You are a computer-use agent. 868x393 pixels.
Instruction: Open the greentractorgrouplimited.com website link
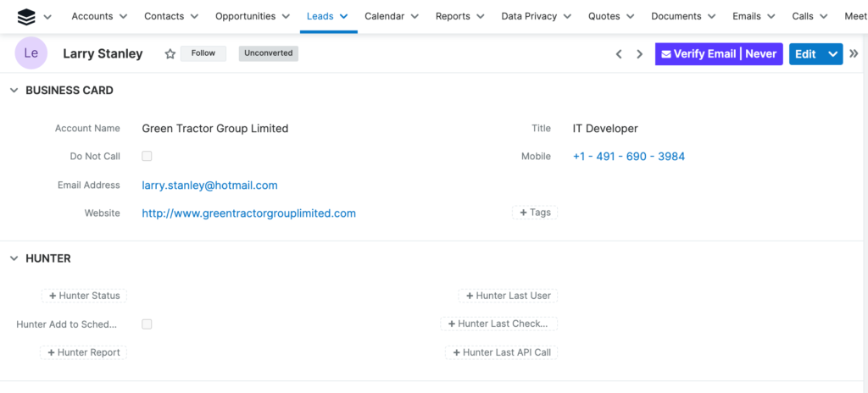point(248,213)
